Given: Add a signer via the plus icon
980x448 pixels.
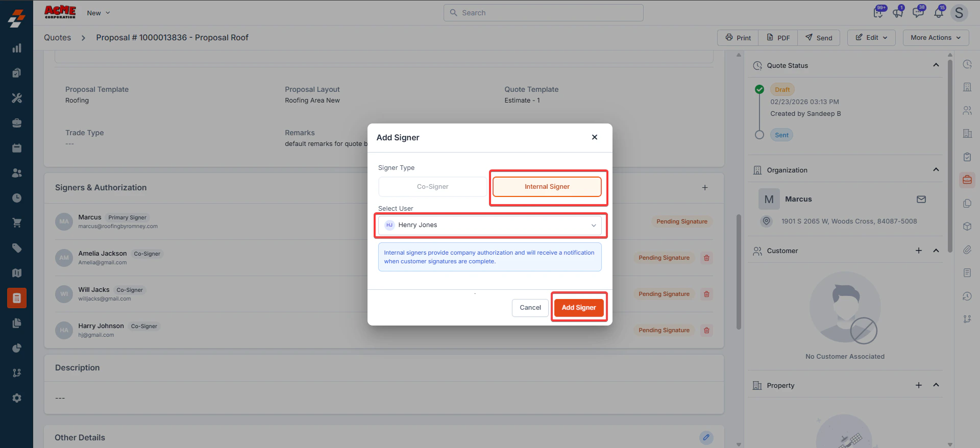Looking at the screenshot, I should click(705, 188).
